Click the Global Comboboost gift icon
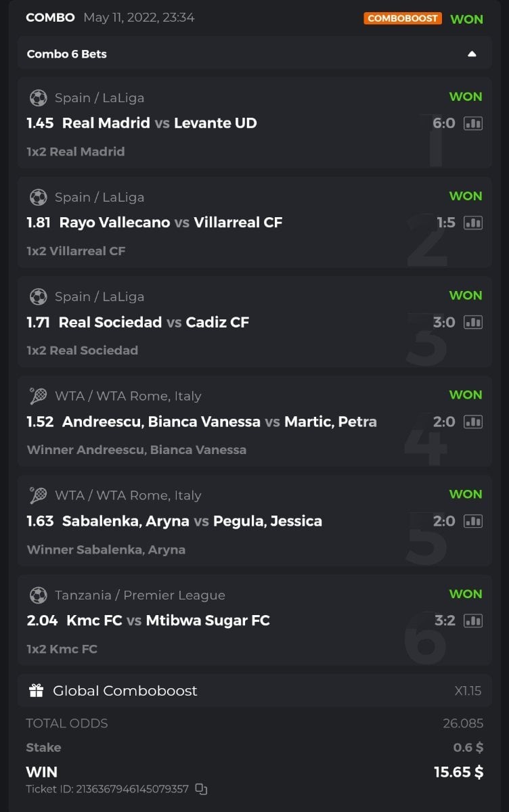 click(x=37, y=691)
